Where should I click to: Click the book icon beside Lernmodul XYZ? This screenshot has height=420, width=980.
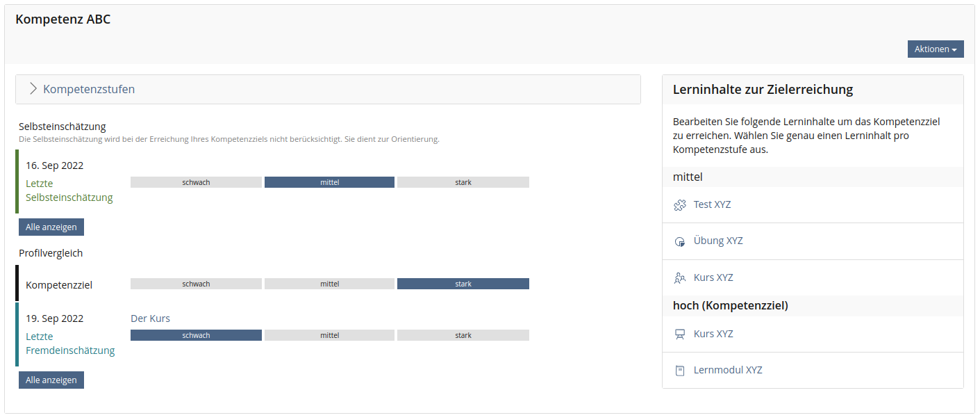click(680, 371)
